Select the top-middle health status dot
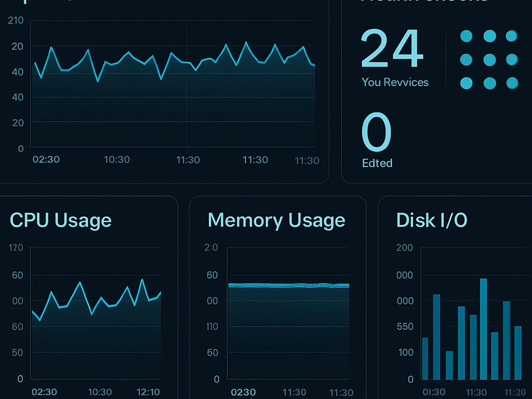The width and height of the screenshot is (532, 399). pos(489,36)
